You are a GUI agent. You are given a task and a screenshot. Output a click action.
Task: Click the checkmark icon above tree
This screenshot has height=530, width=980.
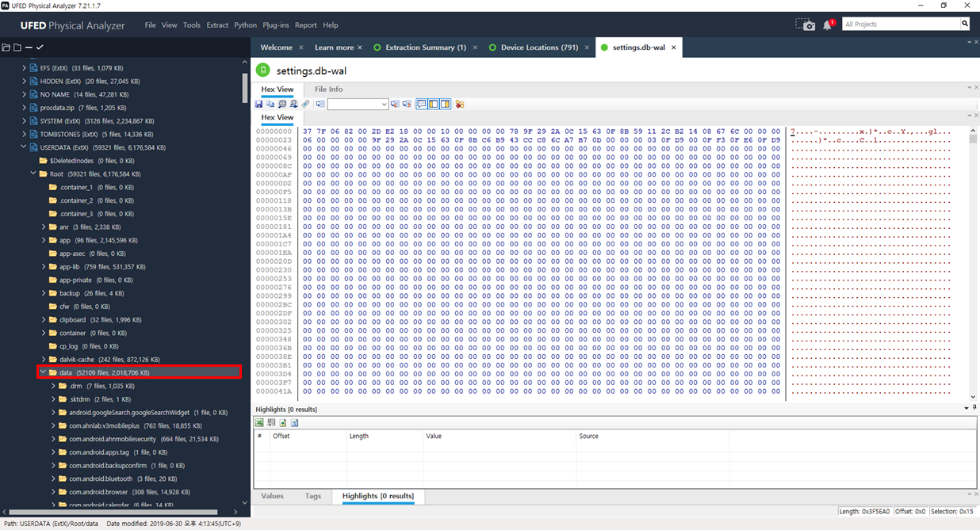click(40, 48)
